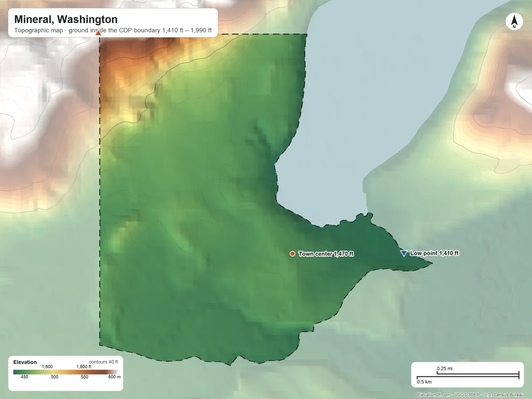Click the 'Low point 1,410 ft' label
Image resolution: width=532 pixels, height=399 pixels.
tap(434, 253)
